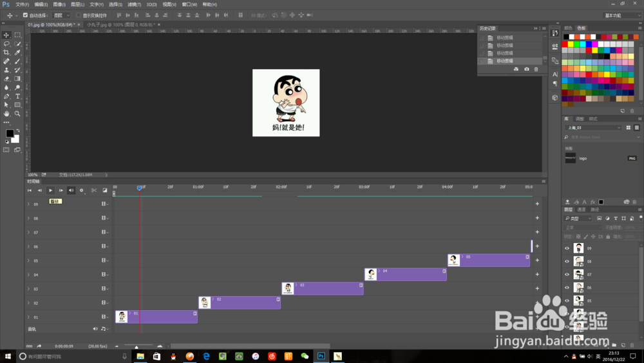Select the Crop tool
The width and height of the screenshot is (644, 363).
6,52
